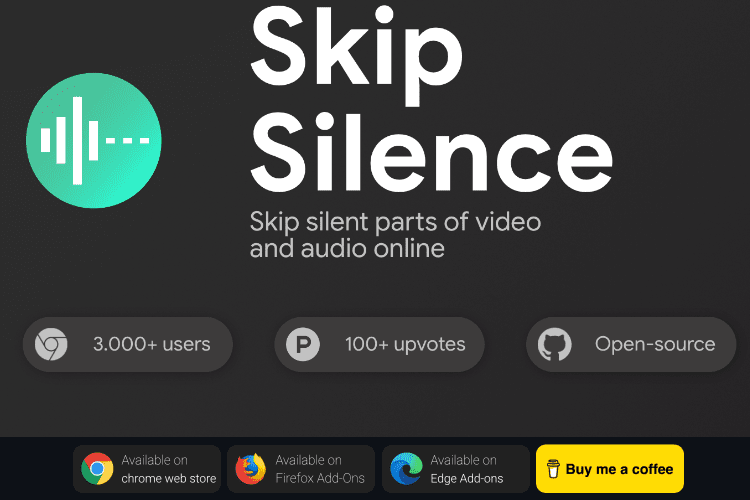Open the Open-source badge
The height and width of the screenshot is (500, 750).
tap(631, 344)
